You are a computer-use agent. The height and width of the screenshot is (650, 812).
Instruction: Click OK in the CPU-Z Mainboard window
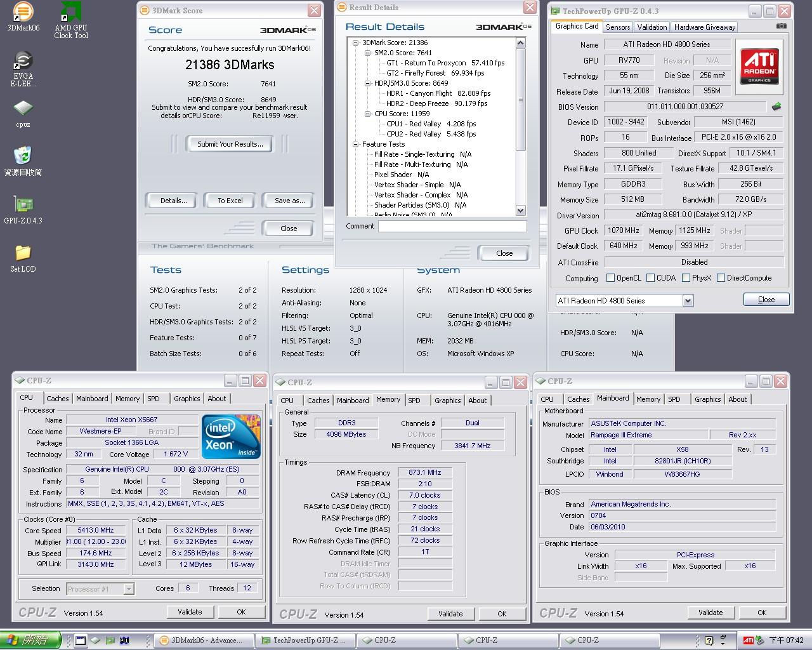(762, 613)
